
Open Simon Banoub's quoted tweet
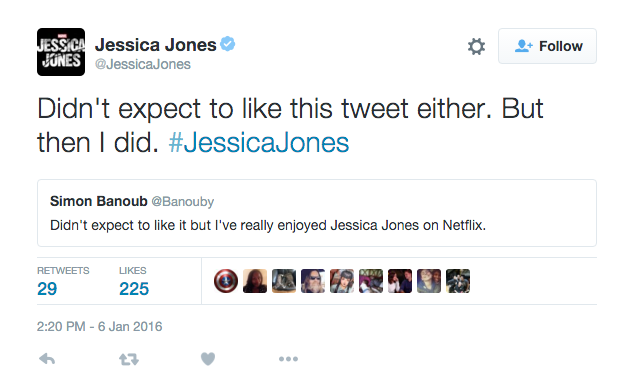coord(317,213)
